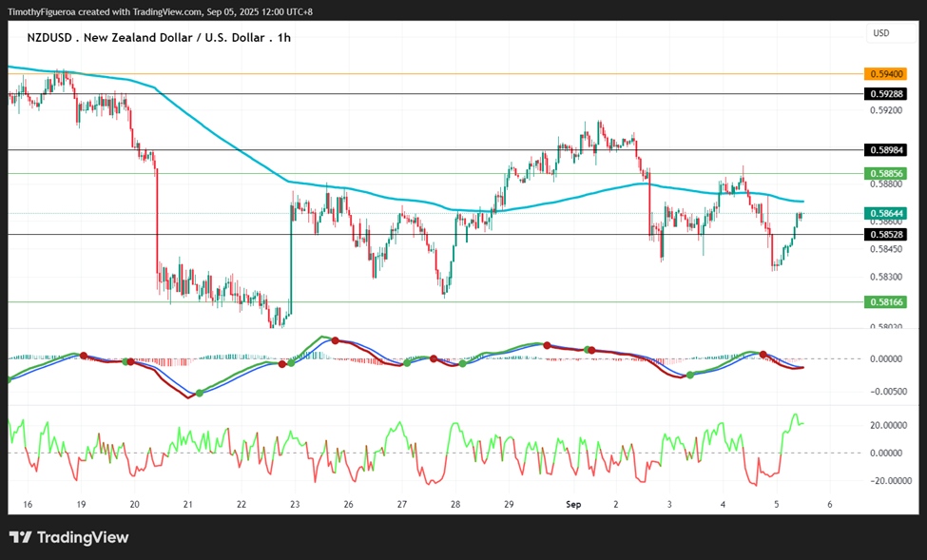This screenshot has height=560, width=927.
Task: Click the current price label 0.58644
Action: click(x=885, y=213)
